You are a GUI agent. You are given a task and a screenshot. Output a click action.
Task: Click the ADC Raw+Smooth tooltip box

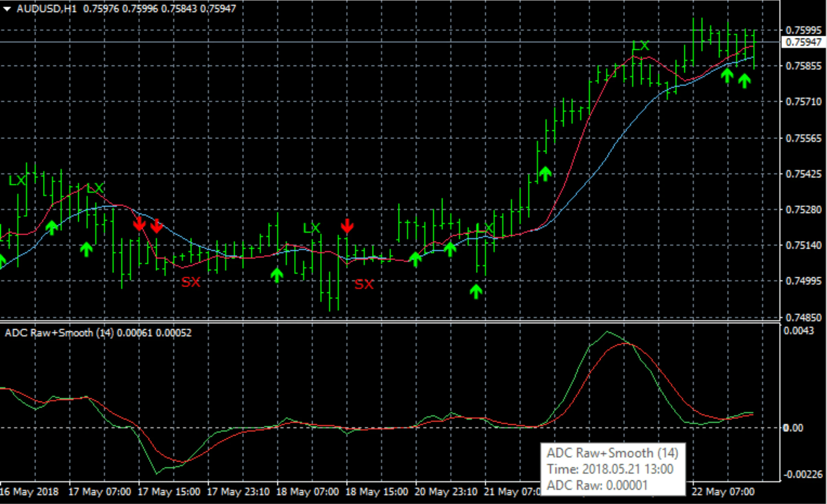pos(612,469)
